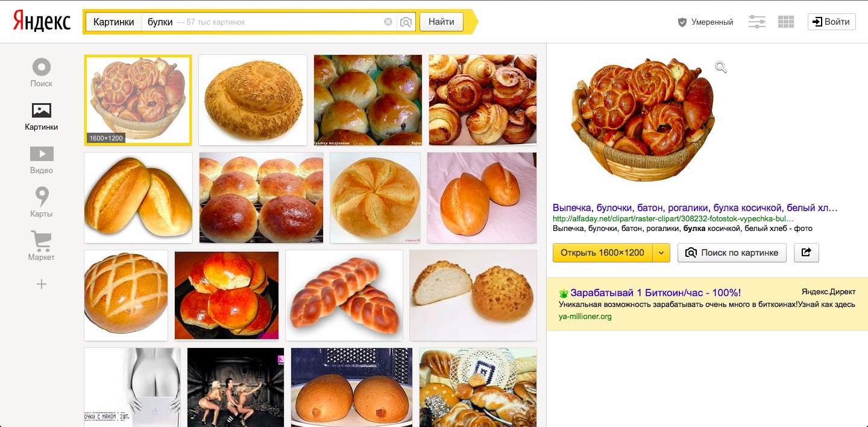Select the braided bread loaf thumbnail
The image size is (868, 427).
click(344, 295)
